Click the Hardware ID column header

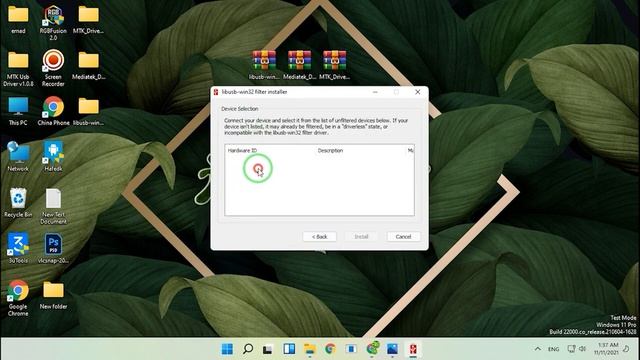[242, 151]
